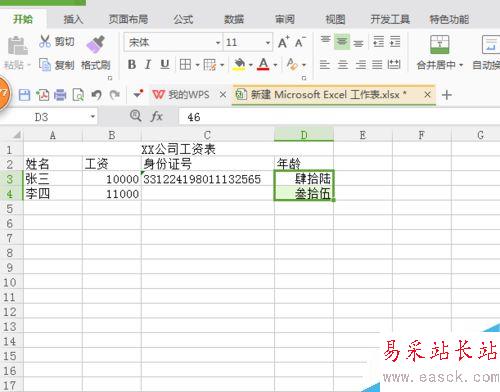500x392 pixels.
Task: Increase font size with the larger A icon
Action: [284, 43]
